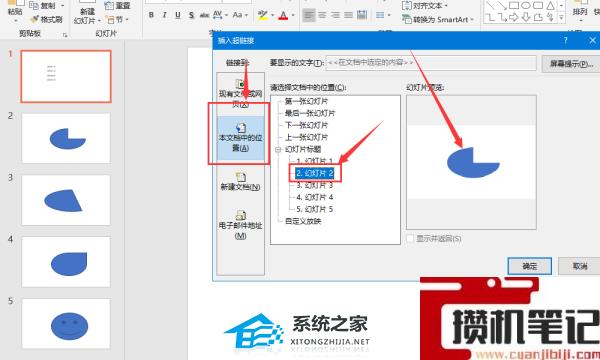Select 第一张幻灯片 (First Slide) in the list
Viewport: 600px width, 360px height.
(x=307, y=101)
